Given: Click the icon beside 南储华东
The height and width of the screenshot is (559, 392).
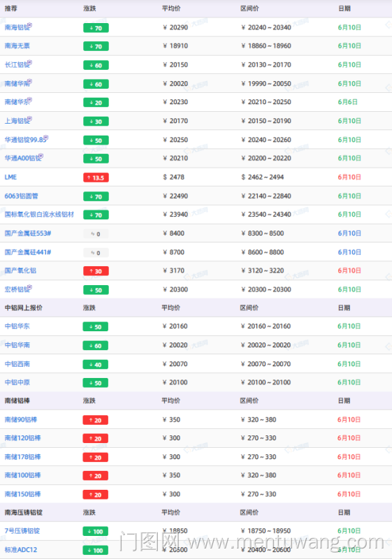Looking at the screenshot, I should [30, 100].
